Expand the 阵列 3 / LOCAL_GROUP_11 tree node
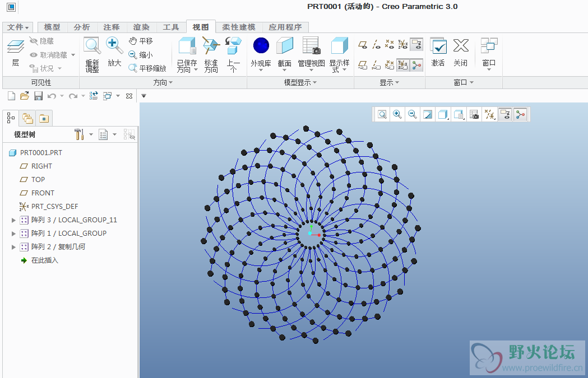Screen dimensions: 588x378 pyautogui.click(x=14, y=220)
